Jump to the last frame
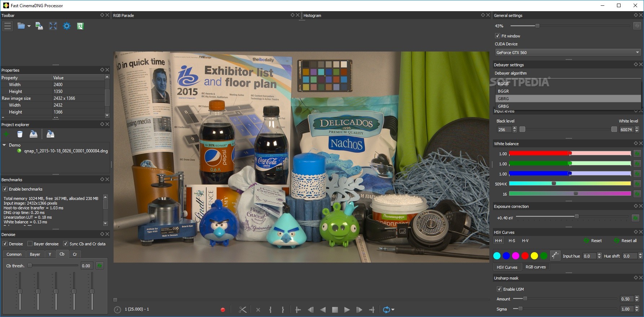 coord(371,310)
